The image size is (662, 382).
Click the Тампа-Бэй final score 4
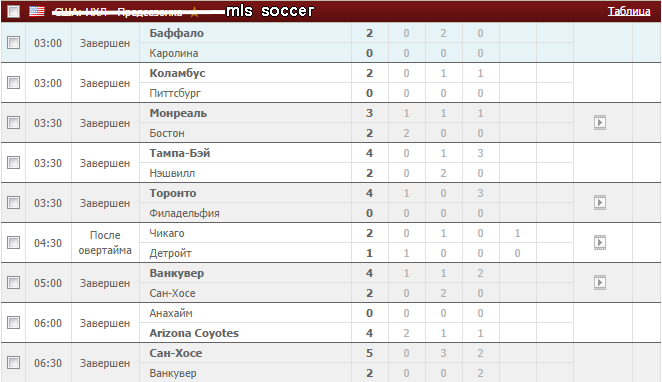(369, 153)
